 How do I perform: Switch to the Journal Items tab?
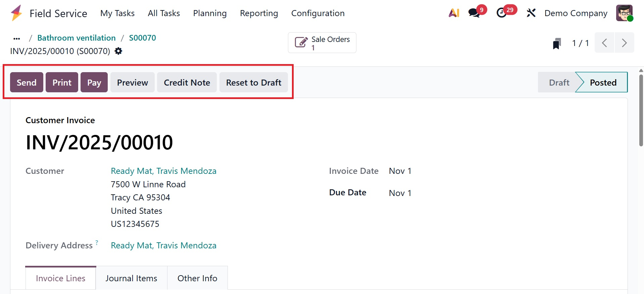pos(131,278)
